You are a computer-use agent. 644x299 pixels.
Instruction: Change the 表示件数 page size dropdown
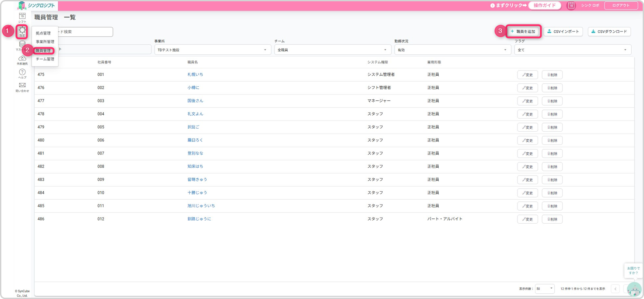544,288
